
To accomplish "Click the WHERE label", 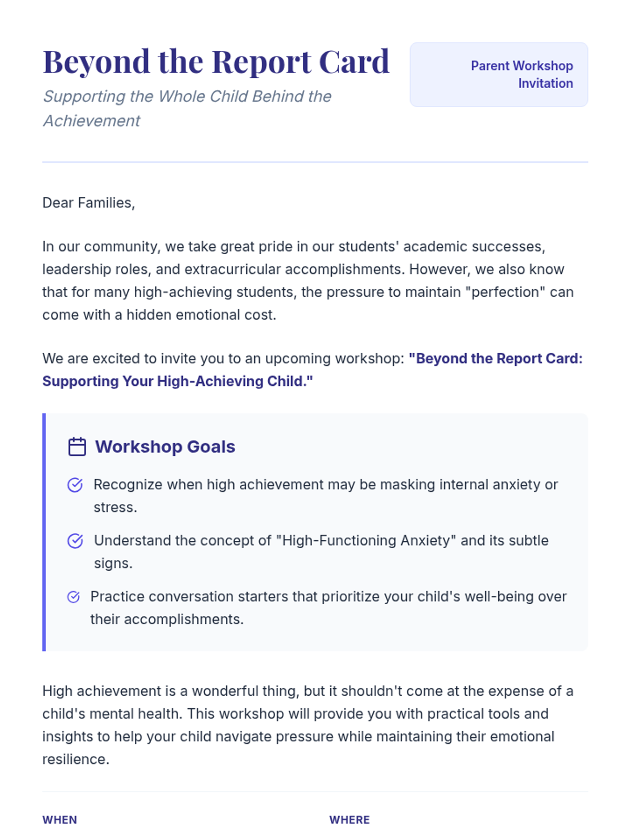I will point(350,820).
